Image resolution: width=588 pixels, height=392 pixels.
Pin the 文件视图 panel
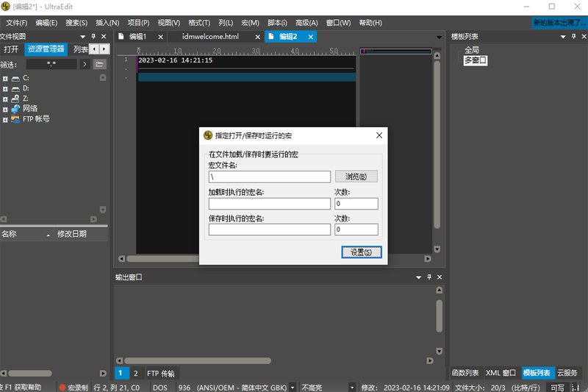93,36
